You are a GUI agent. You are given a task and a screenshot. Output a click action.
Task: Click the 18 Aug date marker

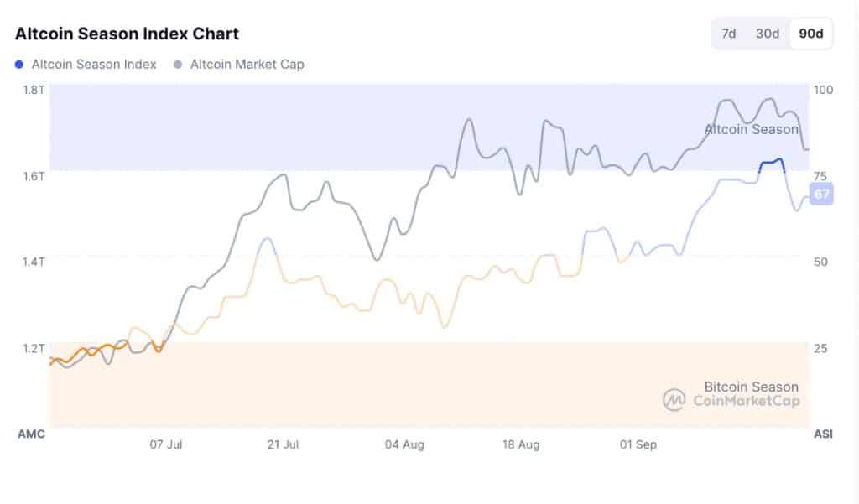pos(521,444)
